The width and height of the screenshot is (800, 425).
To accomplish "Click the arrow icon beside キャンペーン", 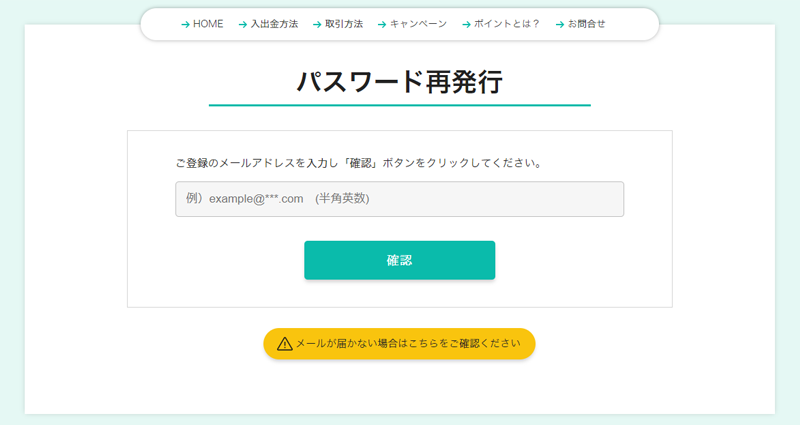I will point(382,24).
